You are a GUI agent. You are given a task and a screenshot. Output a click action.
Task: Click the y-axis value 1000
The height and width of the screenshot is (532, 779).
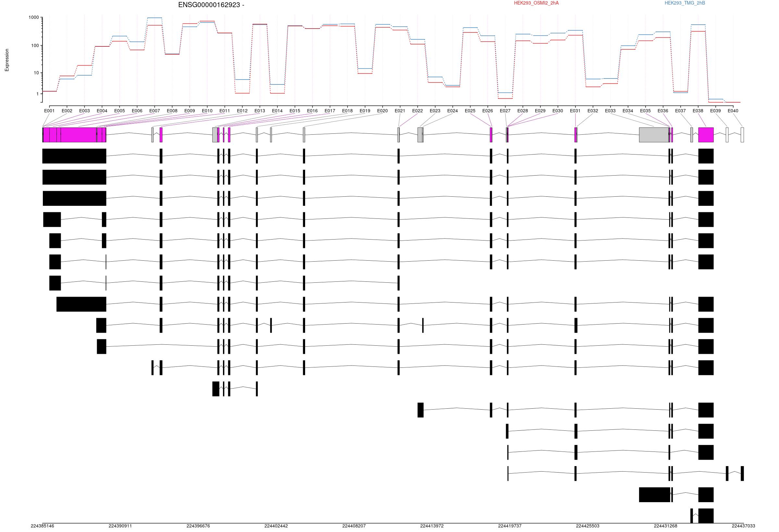pyautogui.click(x=34, y=18)
